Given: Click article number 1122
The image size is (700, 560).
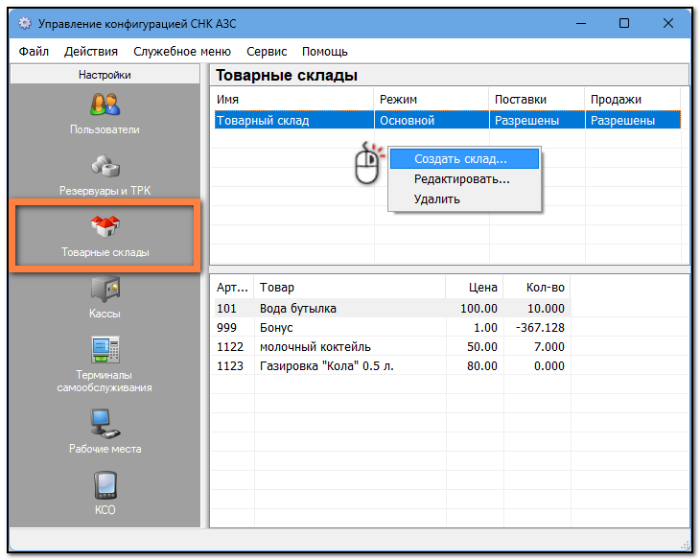Looking at the screenshot, I should [x=230, y=347].
